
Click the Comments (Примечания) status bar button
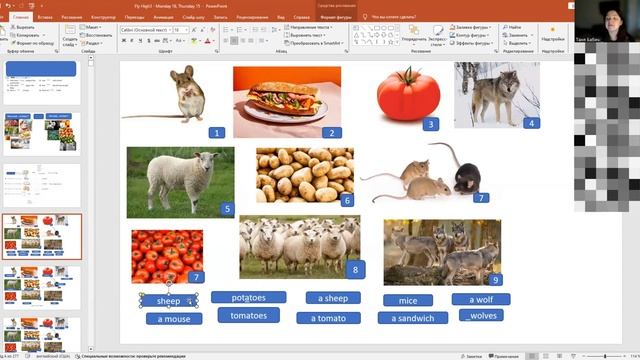tap(504, 356)
